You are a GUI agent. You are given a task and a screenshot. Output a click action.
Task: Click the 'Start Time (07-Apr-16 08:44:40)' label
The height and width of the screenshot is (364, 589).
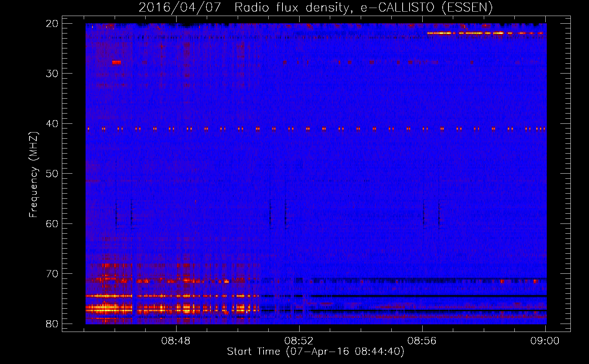[x=316, y=352]
